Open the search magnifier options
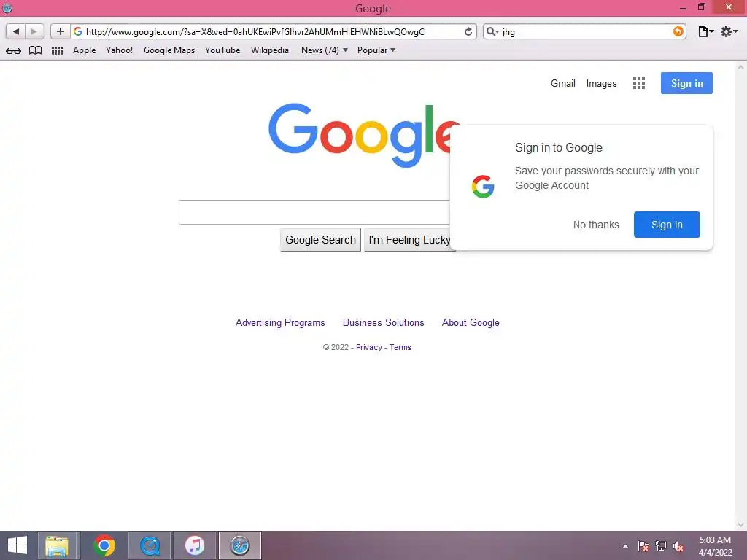 tap(492, 31)
